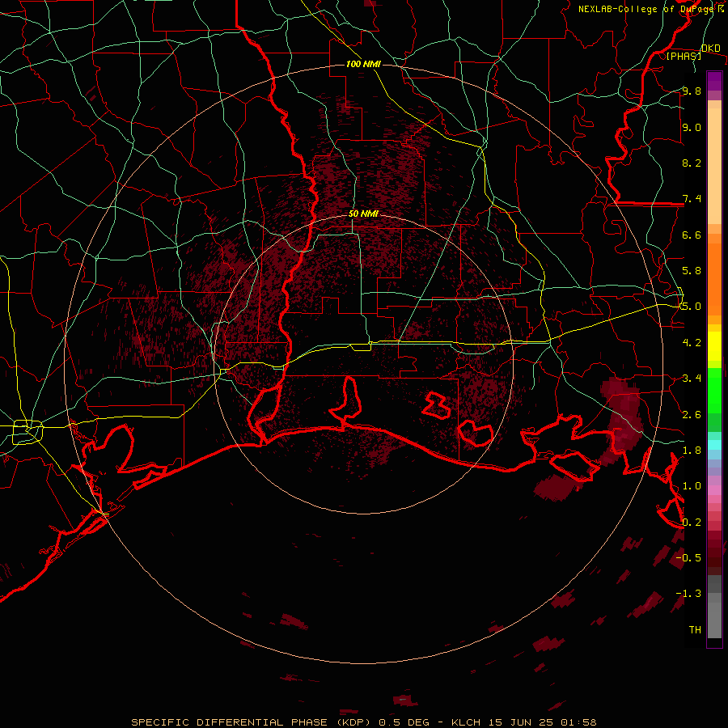
Task: Pick the yellow band on the color bar
Action: (714, 346)
